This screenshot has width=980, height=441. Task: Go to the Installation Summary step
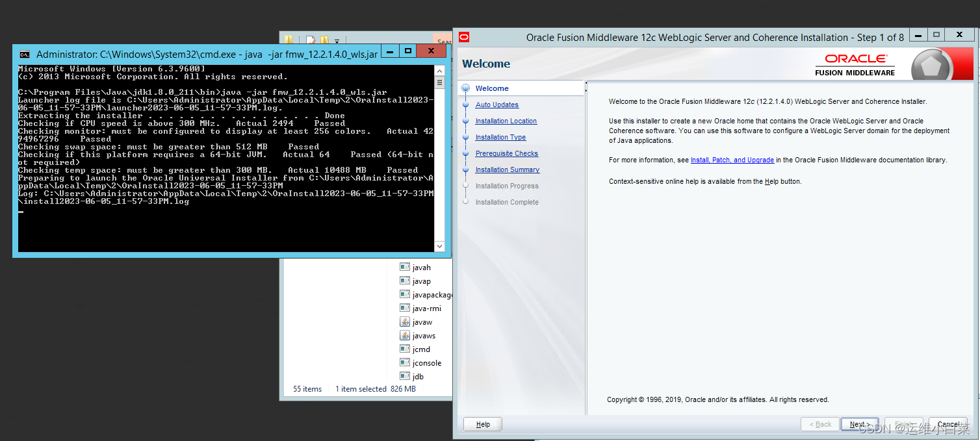tap(507, 170)
